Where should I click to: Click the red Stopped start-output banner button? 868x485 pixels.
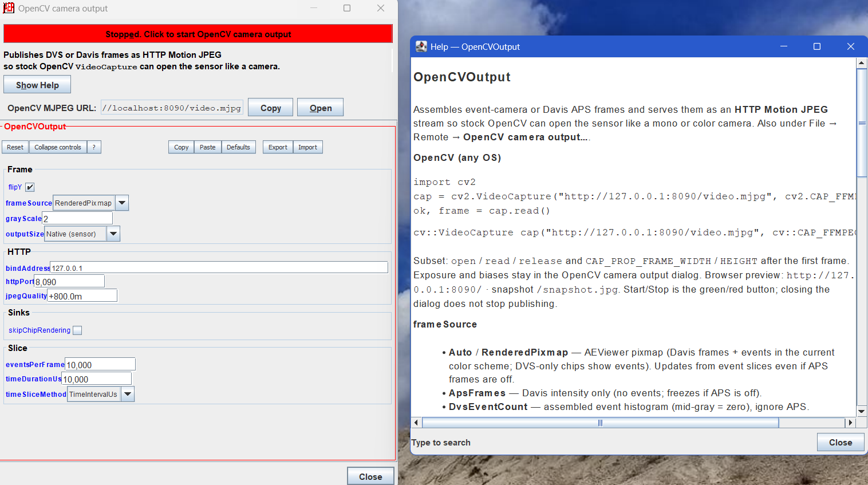click(x=198, y=34)
